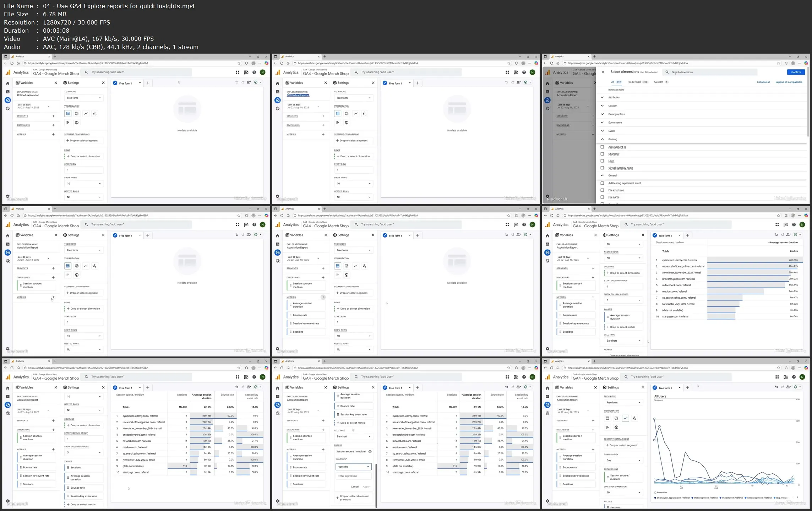The image size is (812, 511).
Task: Click the magnifier icon beside Search dimensions
Action: coord(667,72)
